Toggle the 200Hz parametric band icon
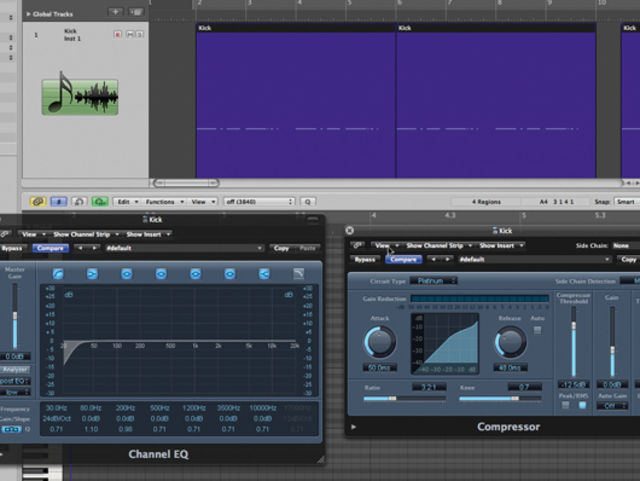Screen dimensions: 640x481 pyautogui.click(x=127, y=274)
